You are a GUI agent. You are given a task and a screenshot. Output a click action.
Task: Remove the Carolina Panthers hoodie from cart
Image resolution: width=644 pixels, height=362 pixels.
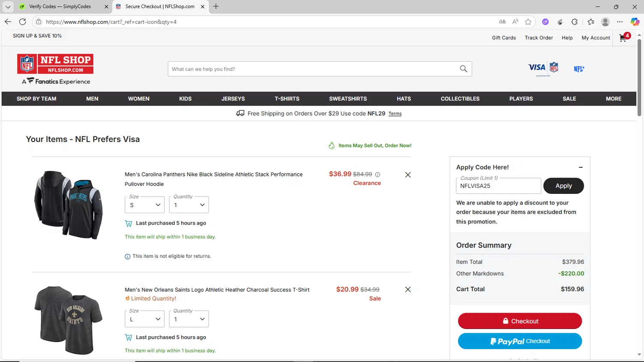click(408, 175)
